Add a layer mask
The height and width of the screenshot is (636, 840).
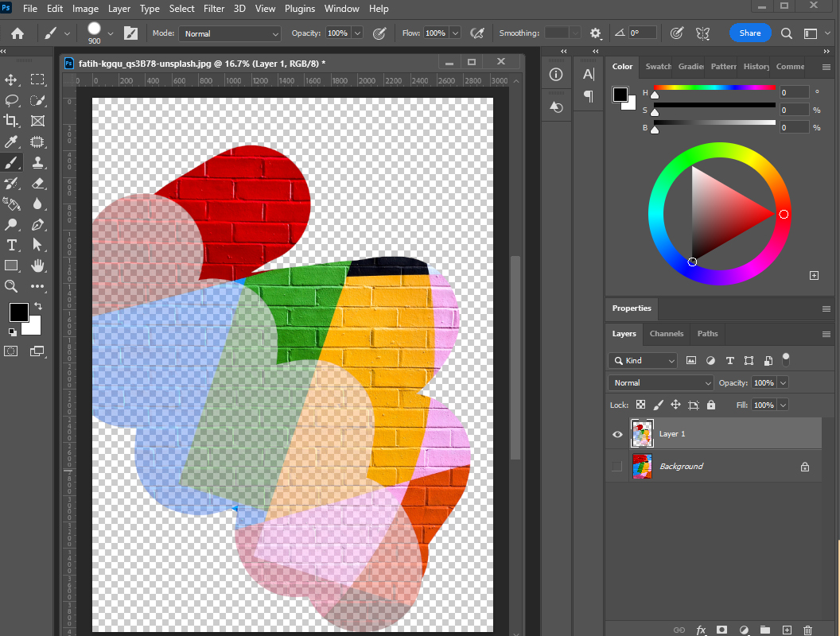coord(722,630)
